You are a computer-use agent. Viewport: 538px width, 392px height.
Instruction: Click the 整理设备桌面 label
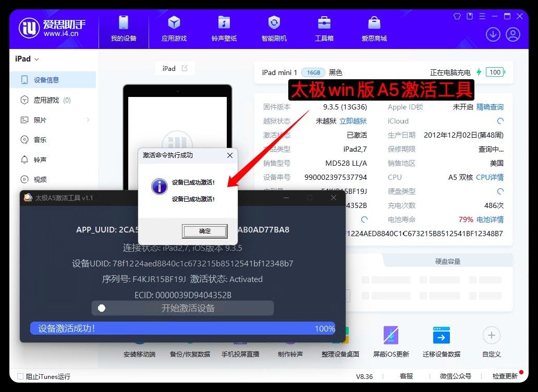click(x=340, y=354)
